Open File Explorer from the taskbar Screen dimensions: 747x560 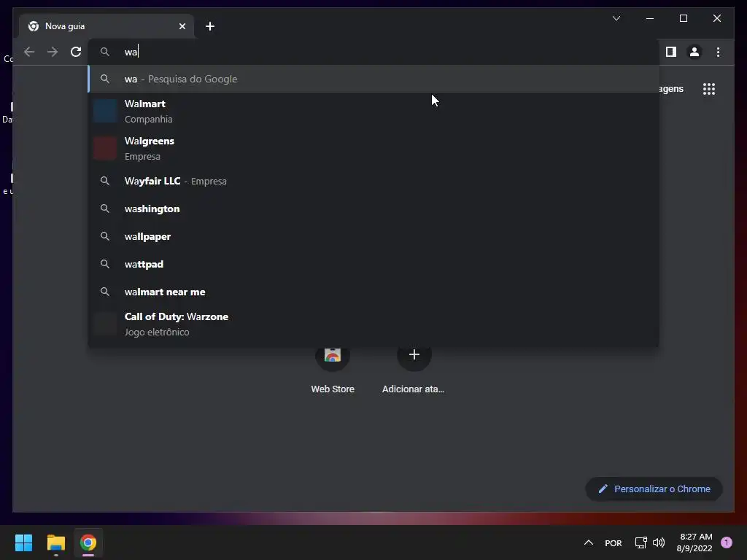point(55,542)
